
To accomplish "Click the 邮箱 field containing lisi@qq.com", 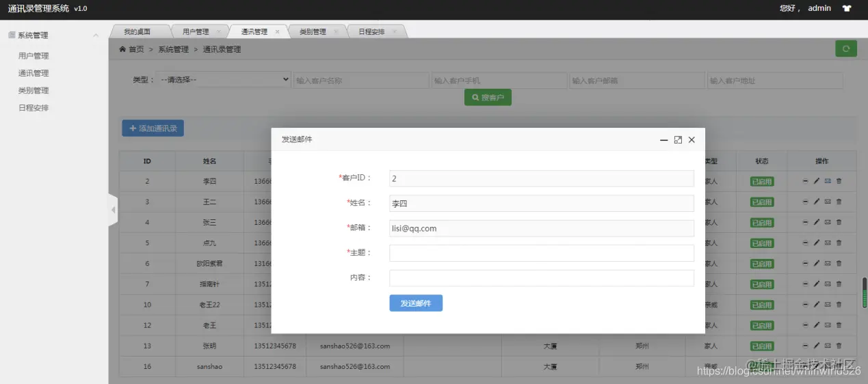I will [542, 228].
